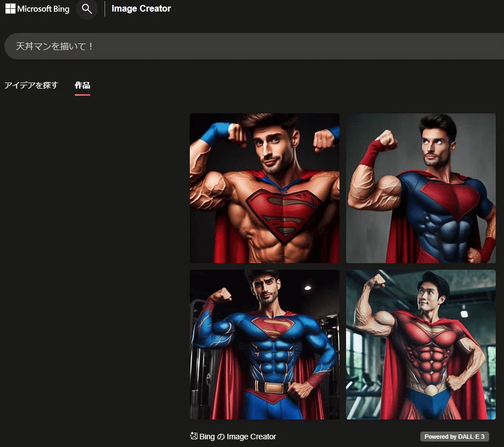This screenshot has height=447, width=504.
Task: Click the Bing の Image Creator text
Action: coord(238,437)
